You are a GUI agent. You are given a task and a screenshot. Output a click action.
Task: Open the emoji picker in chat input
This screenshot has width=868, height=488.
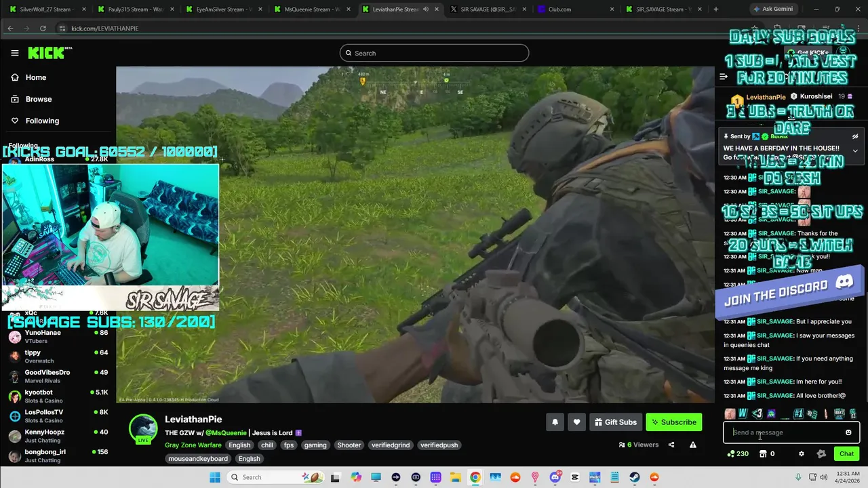coord(848,432)
